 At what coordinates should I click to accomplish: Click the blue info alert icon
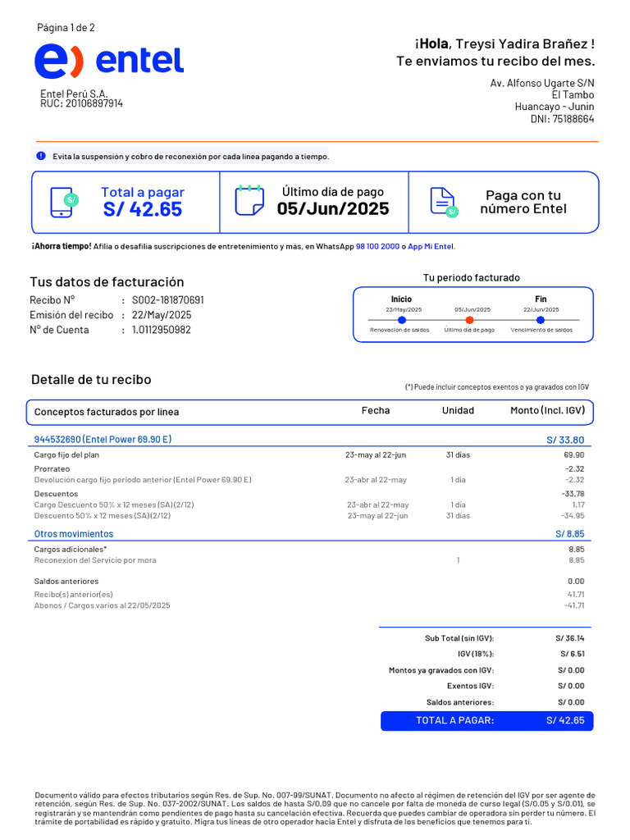[x=41, y=156]
